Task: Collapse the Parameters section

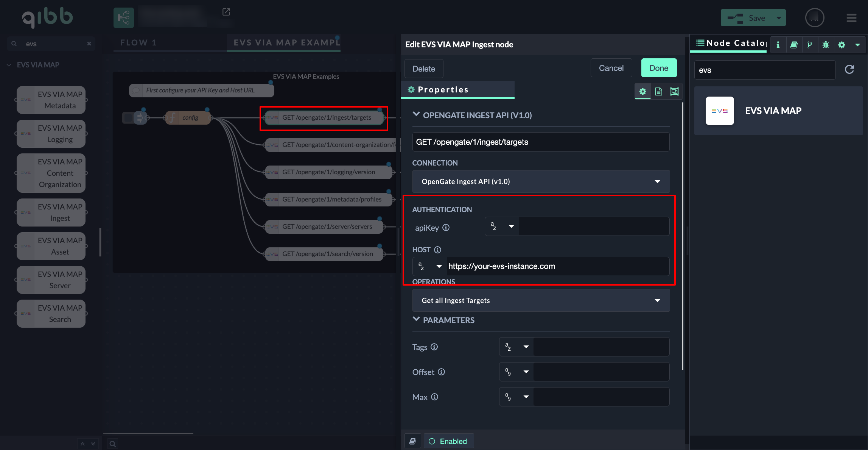Action: coord(416,319)
